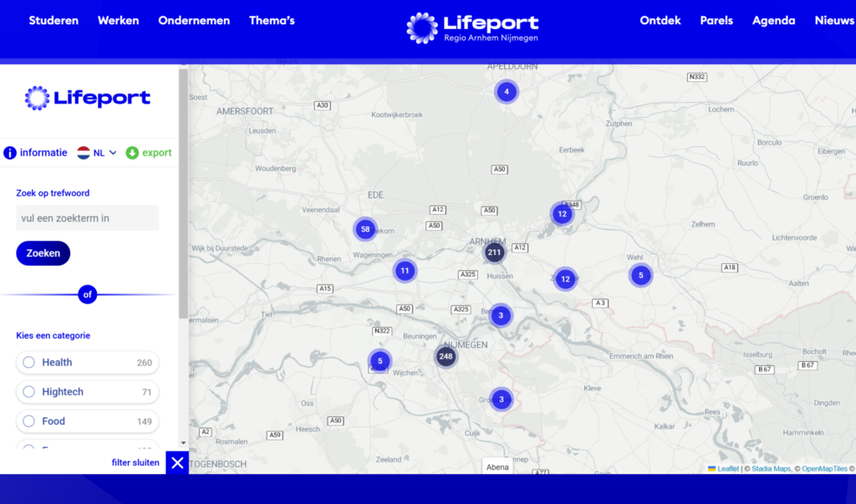This screenshot has height=504, width=856.
Task: Open the cluster marker showing 11 near Wageningen
Action: pos(405,270)
